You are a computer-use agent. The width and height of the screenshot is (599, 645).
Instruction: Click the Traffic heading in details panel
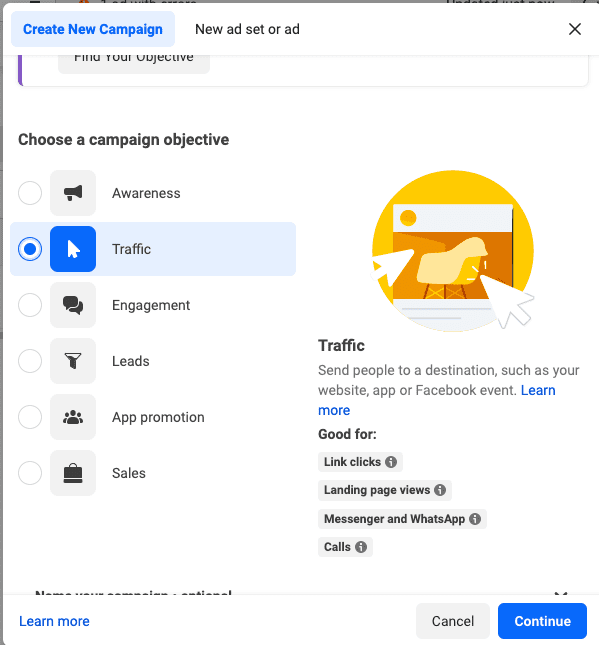[x=341, y=346]
